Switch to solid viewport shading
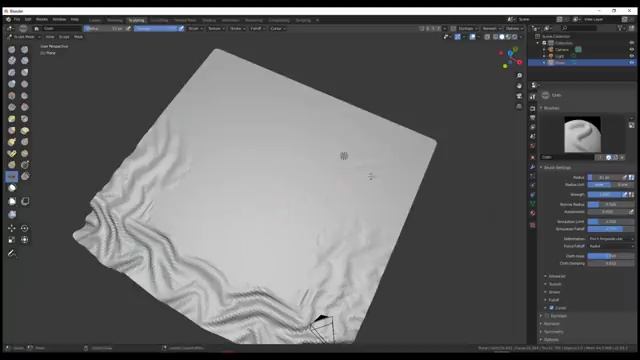 (x=502, y=37)
